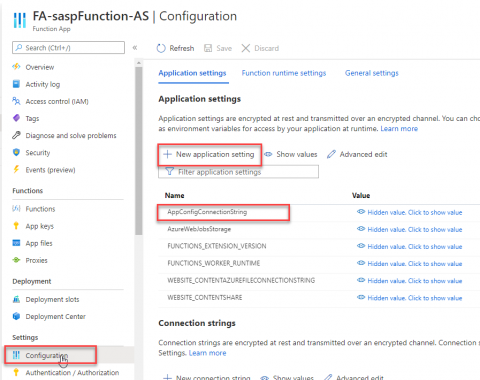Image resolution: width=480 pixels, height=380 pixels.
Task: Open the AppConfigConnectionString setting
Action: click(x=207, y=212)
